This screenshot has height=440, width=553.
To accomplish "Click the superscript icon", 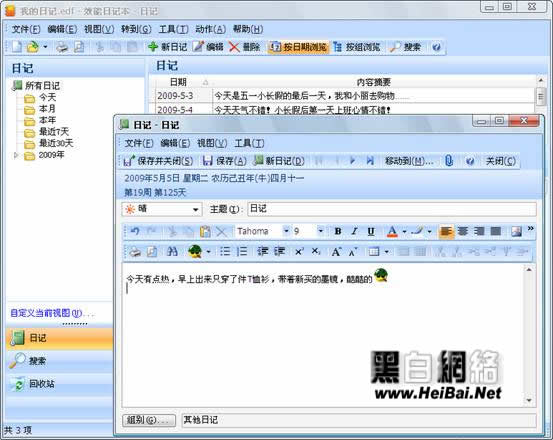I will 299,251.
